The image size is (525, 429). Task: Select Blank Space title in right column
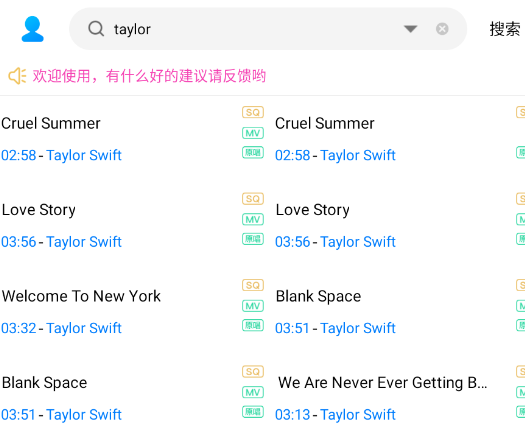click(318, 297)
